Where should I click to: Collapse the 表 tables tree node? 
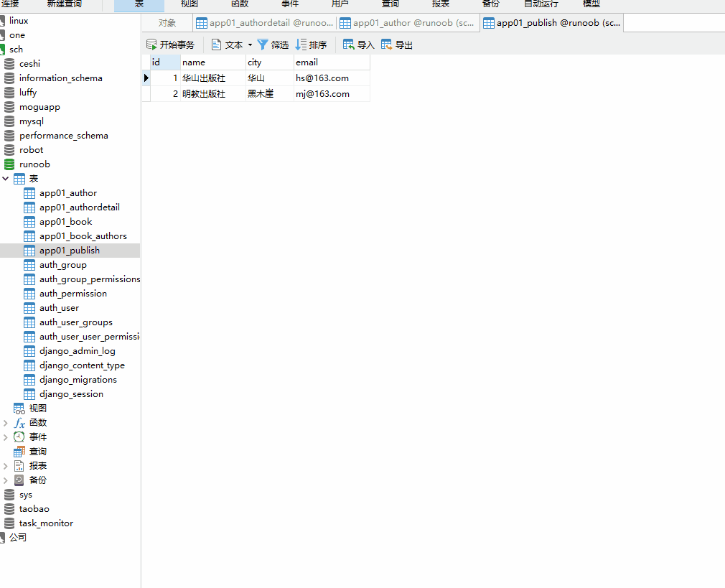tap(6, 178)
